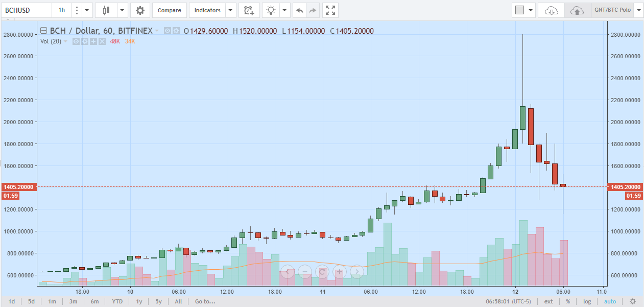The image size is (644, 307).
Task: Open the Vol (20) indicator dropdown arrow
Action: [x=65, y=41]
